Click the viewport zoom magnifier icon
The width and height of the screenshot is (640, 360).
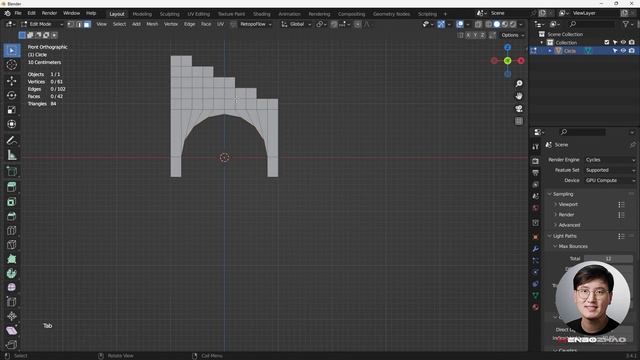(519, 84)
